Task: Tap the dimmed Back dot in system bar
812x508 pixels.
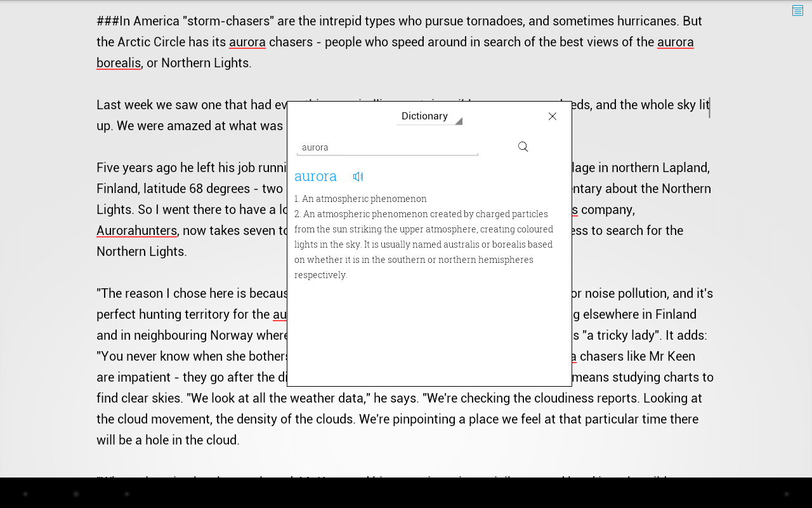Action: [x=25, y=494]
